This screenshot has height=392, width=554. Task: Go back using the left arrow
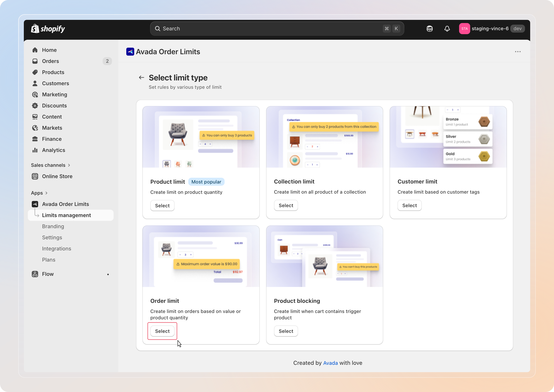point(141,77)
